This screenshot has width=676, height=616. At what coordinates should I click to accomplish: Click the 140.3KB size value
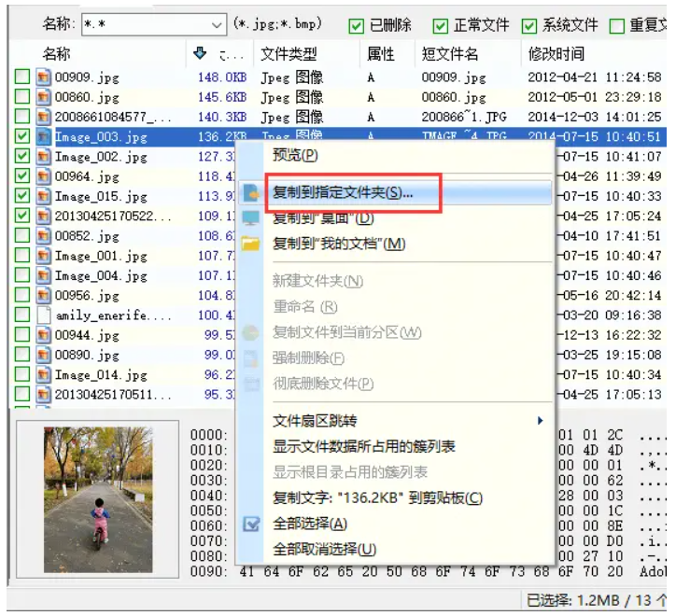[x=222, y=118]
